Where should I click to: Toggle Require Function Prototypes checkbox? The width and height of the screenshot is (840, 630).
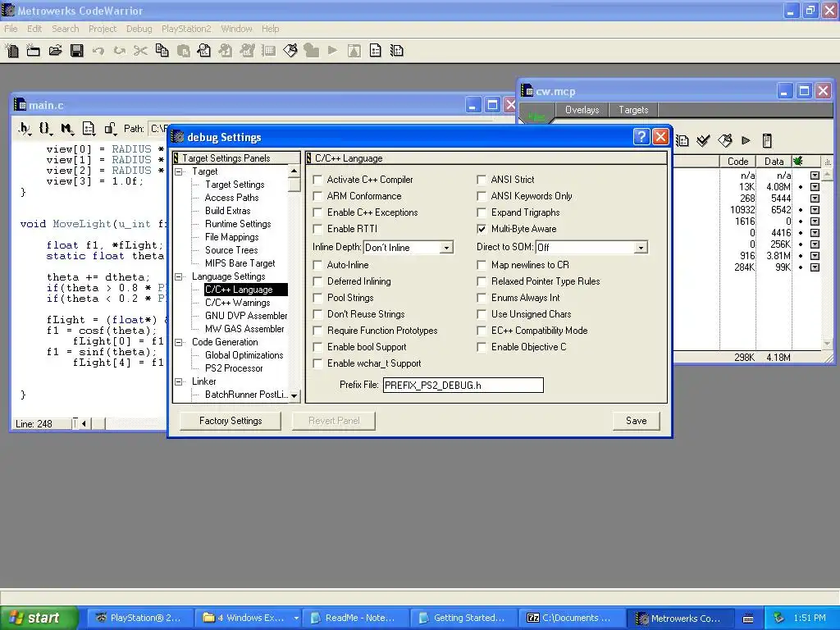tap(317, 331)
